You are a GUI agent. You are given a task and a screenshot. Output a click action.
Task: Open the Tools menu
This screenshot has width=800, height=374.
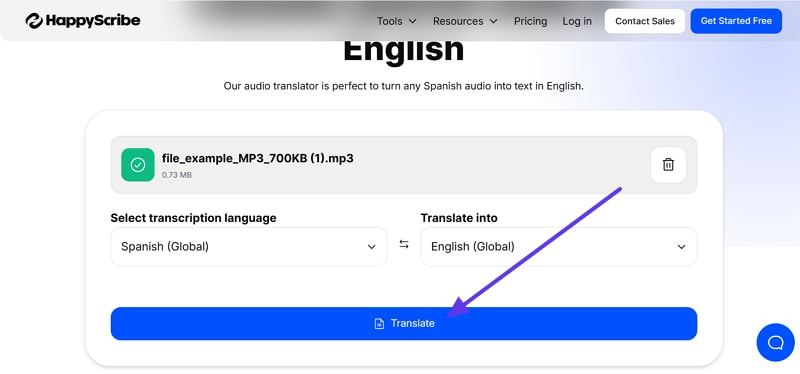396,21
